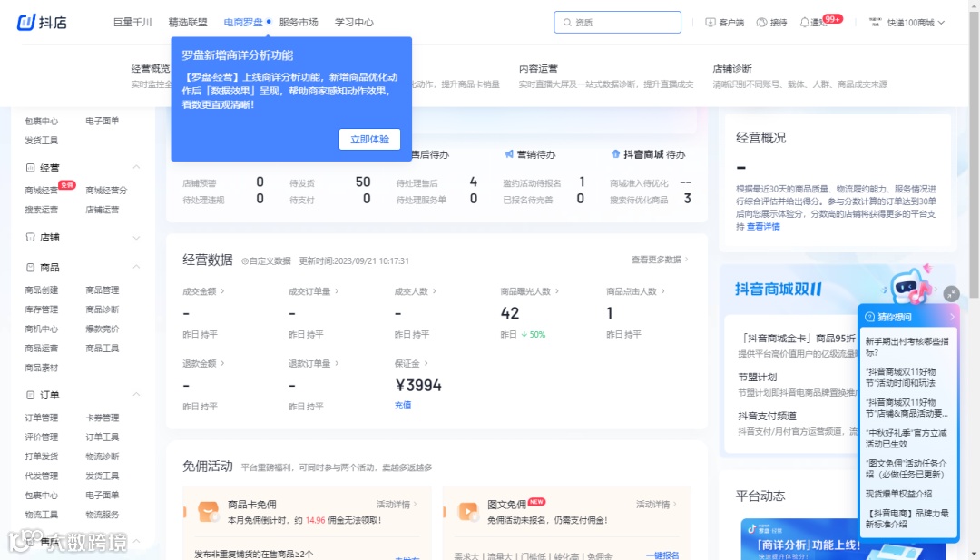Collapse the 订单 sidebar section

click(x=136, y=395)
